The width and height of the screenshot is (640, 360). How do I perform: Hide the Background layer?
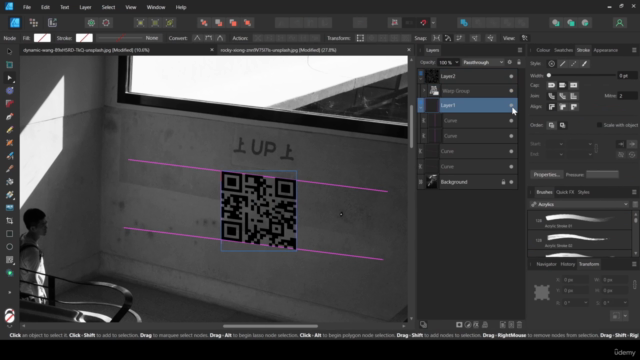511,182
